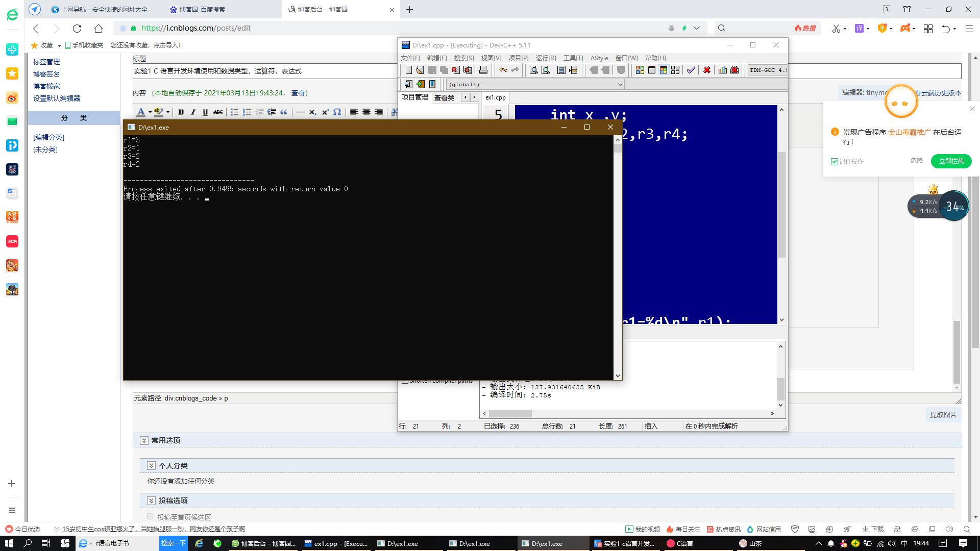Open highlight color dropdown arrow in editor
Viewport: 980px width, 551px height.
pyautogui.click(x=168, y=112)
